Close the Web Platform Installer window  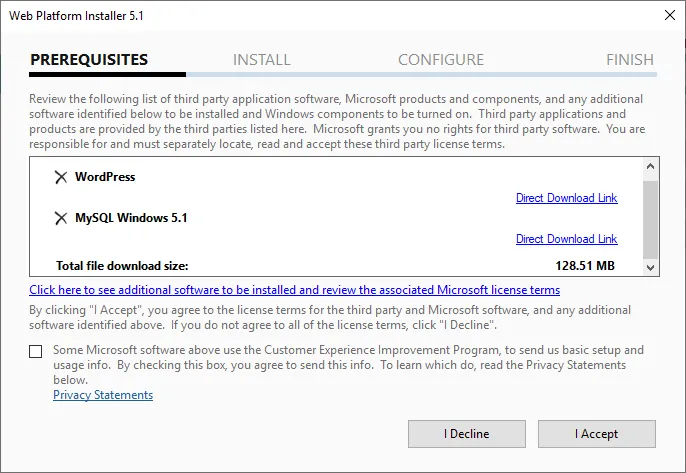click(668, 15)
